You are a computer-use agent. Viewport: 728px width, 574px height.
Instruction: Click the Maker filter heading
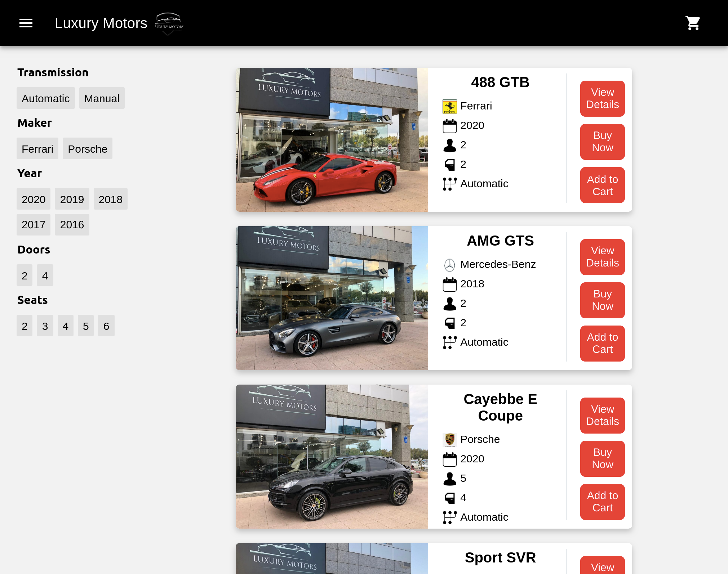pyautogui.click(x=35, y=123)
